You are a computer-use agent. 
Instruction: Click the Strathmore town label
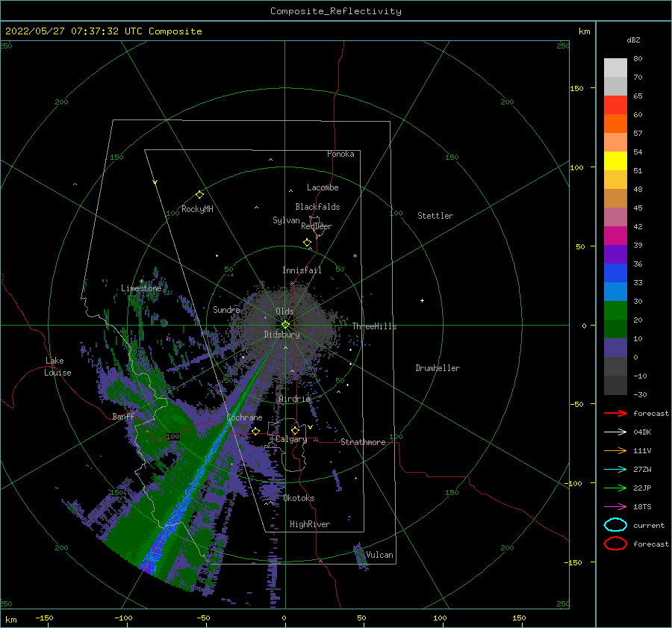point(363,442)
